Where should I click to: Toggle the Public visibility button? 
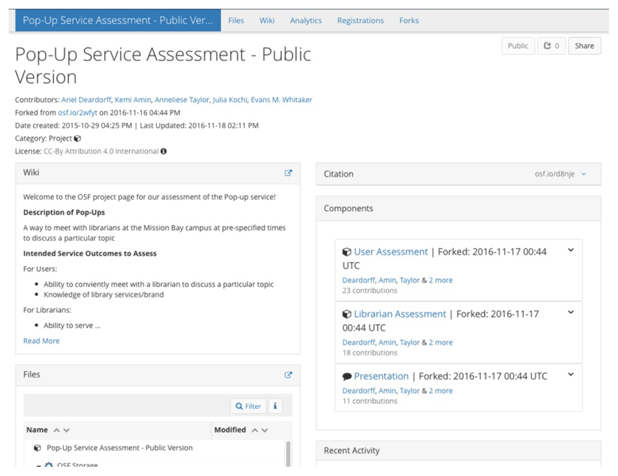[x=518, y=46]
